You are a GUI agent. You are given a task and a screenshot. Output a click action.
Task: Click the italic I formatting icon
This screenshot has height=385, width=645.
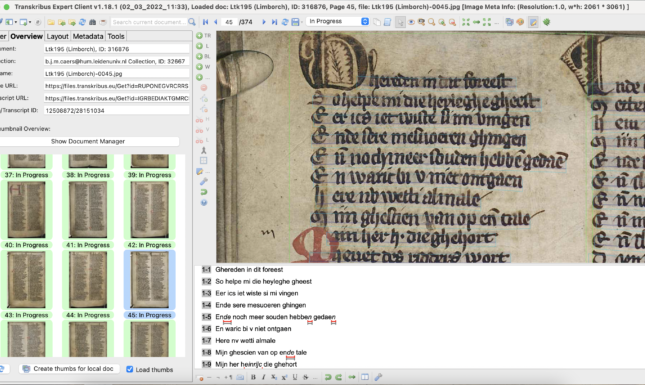pyautogui.click(x=263, y=377)
